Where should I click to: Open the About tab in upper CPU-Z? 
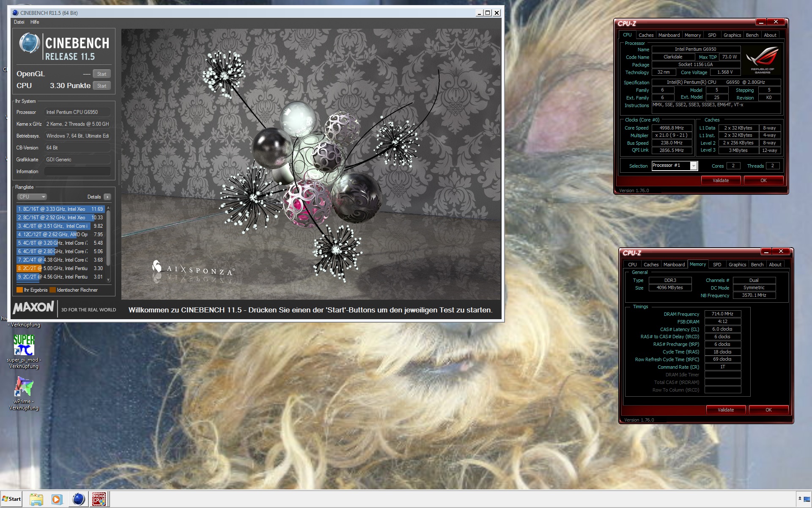click(x=770, y=35)
